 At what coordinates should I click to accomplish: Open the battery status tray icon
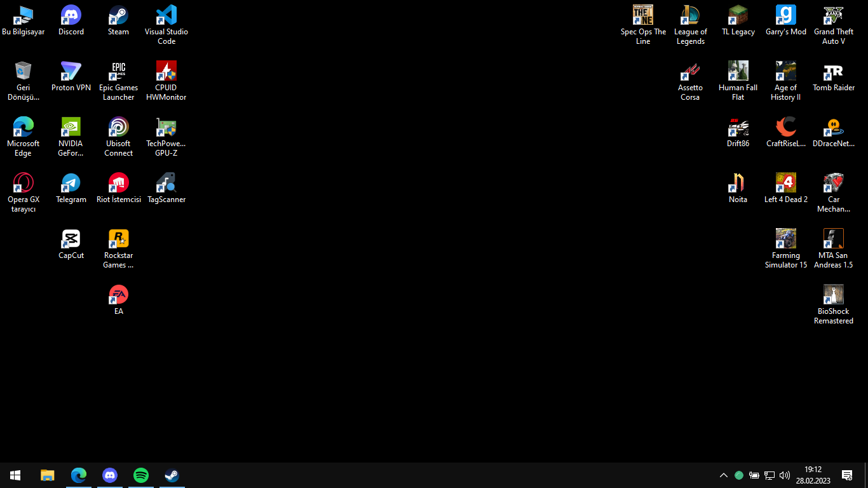coord(754,475)
